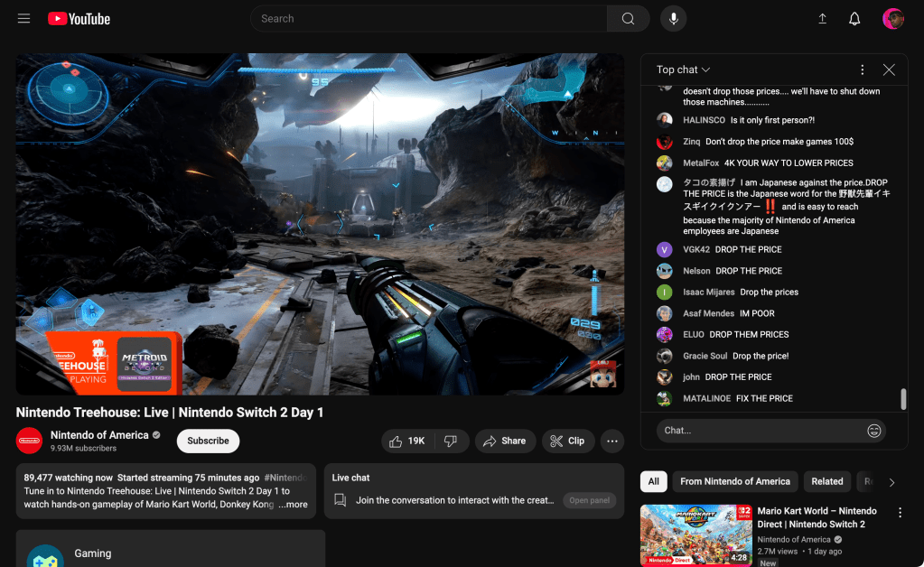The height and width of the screenshot is (567, 924).
Task: Open the hamburger guide menu
Action: click(23, 19)
